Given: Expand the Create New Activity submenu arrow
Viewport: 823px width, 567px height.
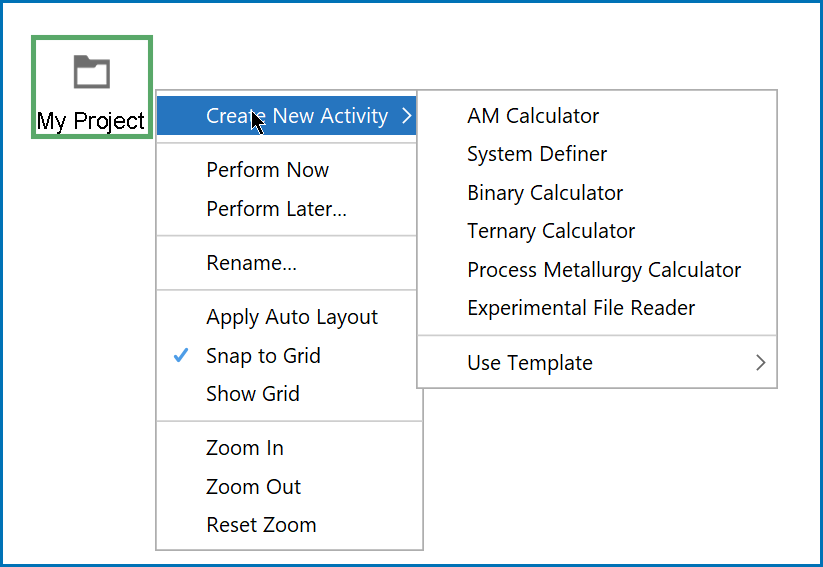Looking at the screenshot, I should pyautogui.click(x=406, y=116).
